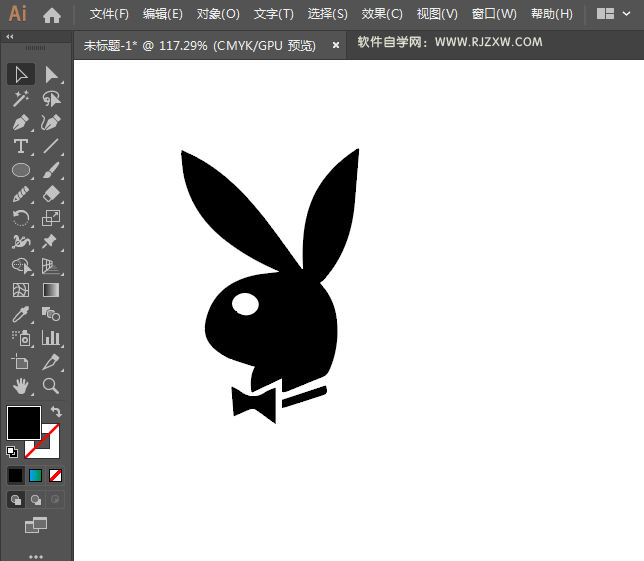
Task: Select the Slice tool
Action: point(51,362)
